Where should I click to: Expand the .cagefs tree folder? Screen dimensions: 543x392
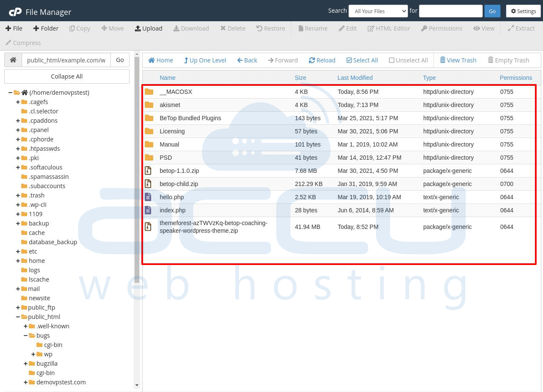[x=18, y=102]
